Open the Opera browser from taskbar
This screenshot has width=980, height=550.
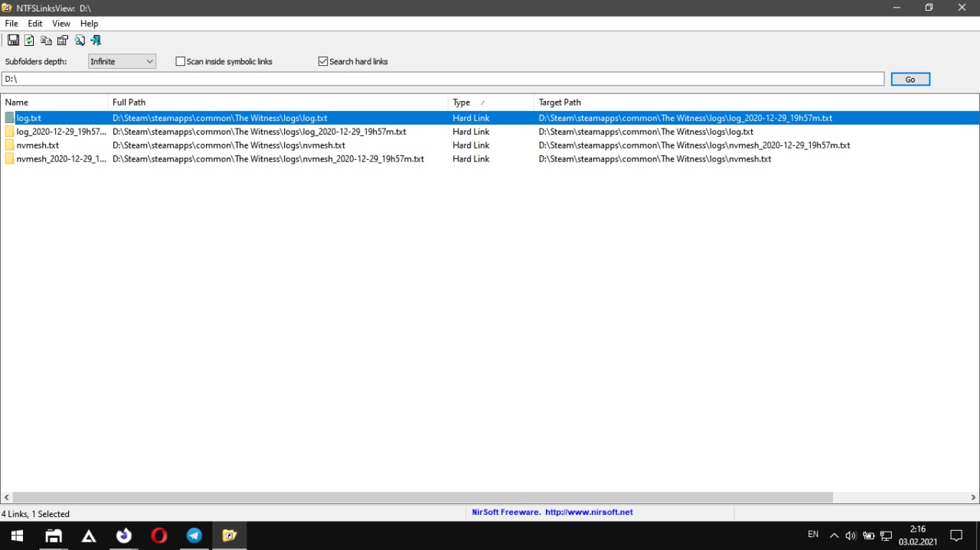tap(159, 535)
